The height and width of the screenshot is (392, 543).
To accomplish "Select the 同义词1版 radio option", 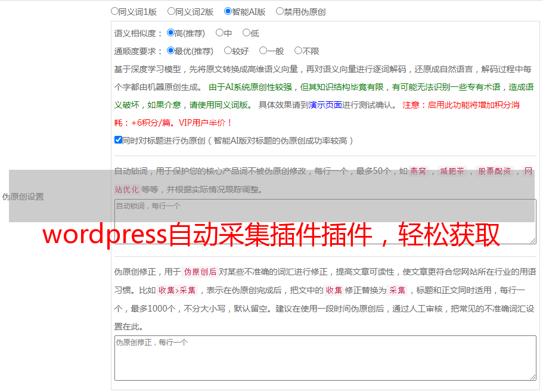I will [114, 11].
